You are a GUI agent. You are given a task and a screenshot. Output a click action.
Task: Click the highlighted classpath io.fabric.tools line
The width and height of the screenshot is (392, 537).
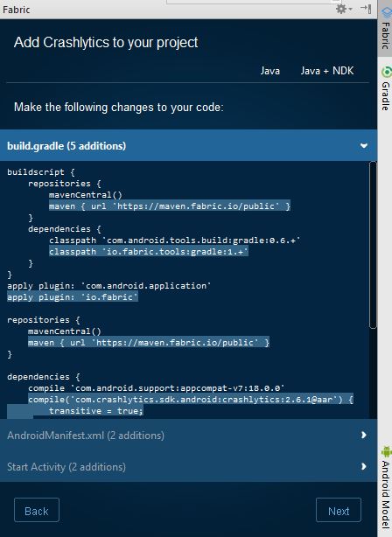(149, 252)
